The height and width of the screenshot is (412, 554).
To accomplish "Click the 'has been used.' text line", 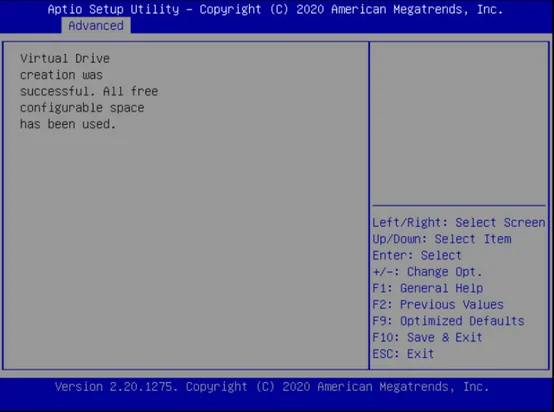I will (x=68, y=124).
